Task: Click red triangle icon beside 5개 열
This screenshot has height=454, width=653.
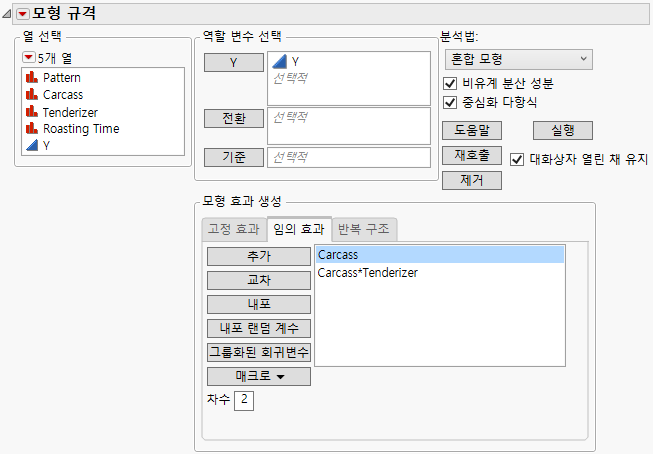Action: [x=27, y=56]
